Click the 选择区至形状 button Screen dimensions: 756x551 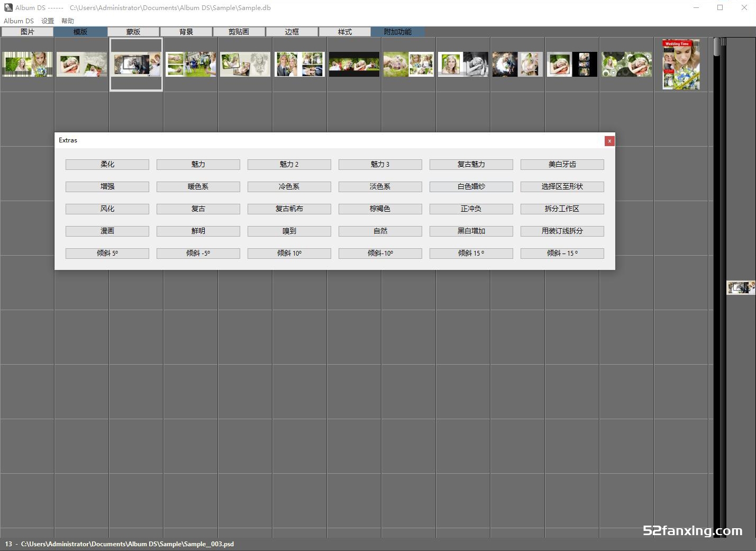tap(562, 187)
